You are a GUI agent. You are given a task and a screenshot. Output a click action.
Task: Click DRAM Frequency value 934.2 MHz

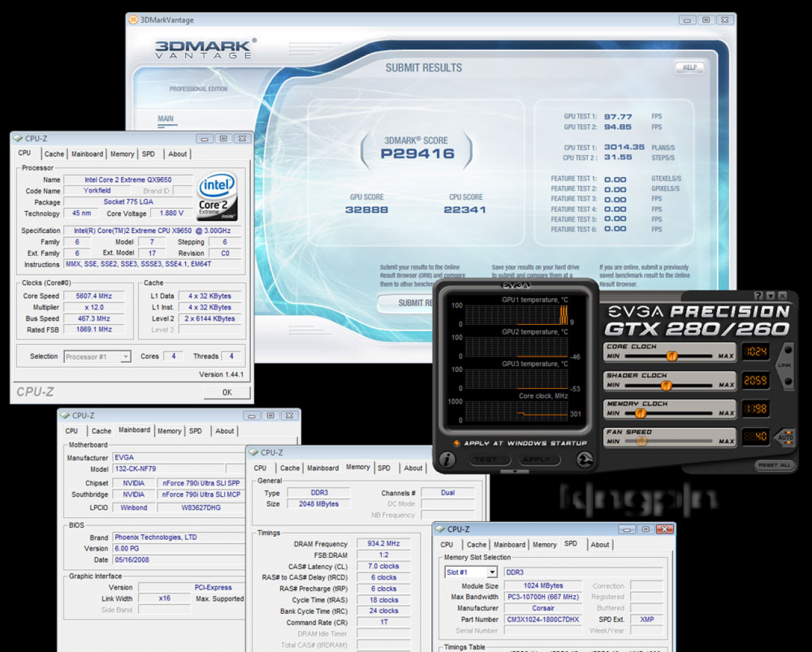click(383, 544)
